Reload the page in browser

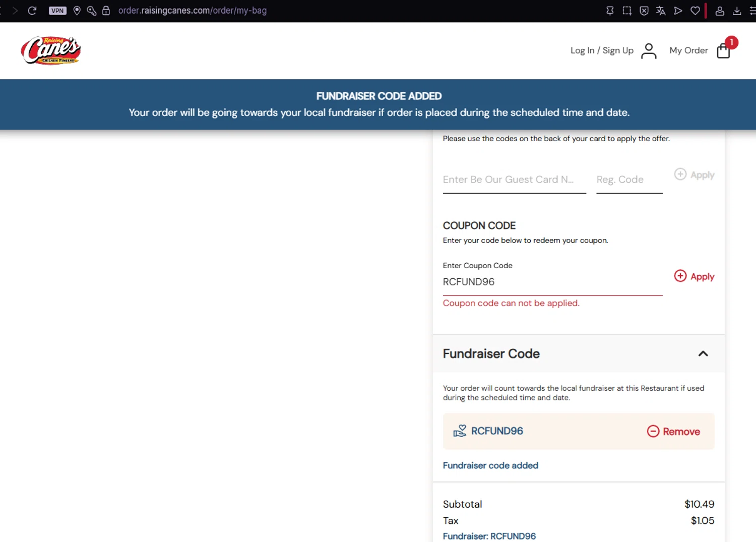coord(32,11)
